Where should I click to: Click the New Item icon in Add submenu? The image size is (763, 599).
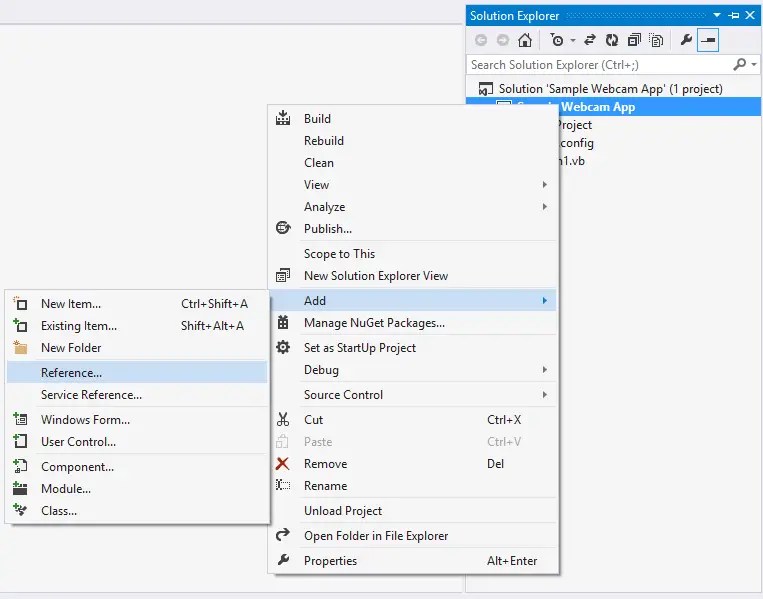(20, 303)
